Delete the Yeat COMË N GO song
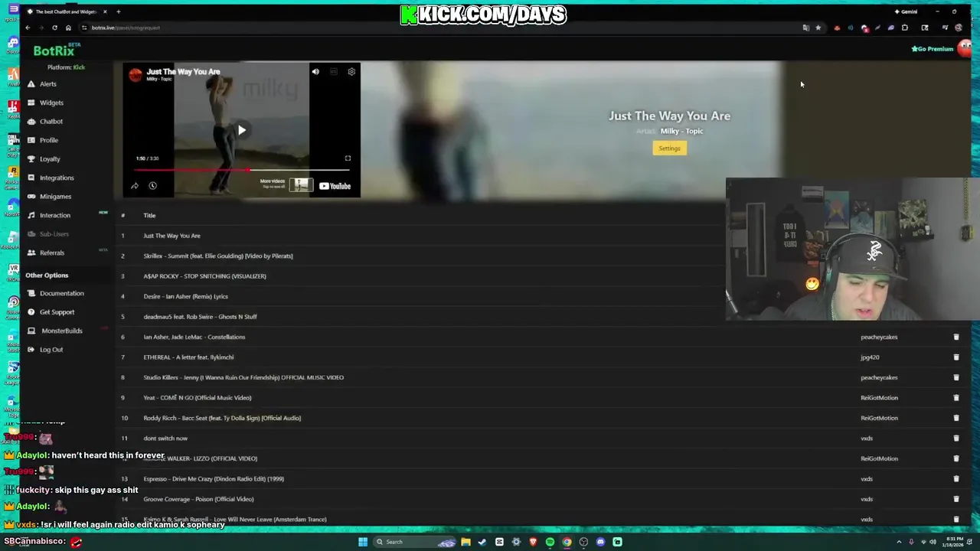Image resolution: width=980 pixels, height=551 pixels. (955, 398)
